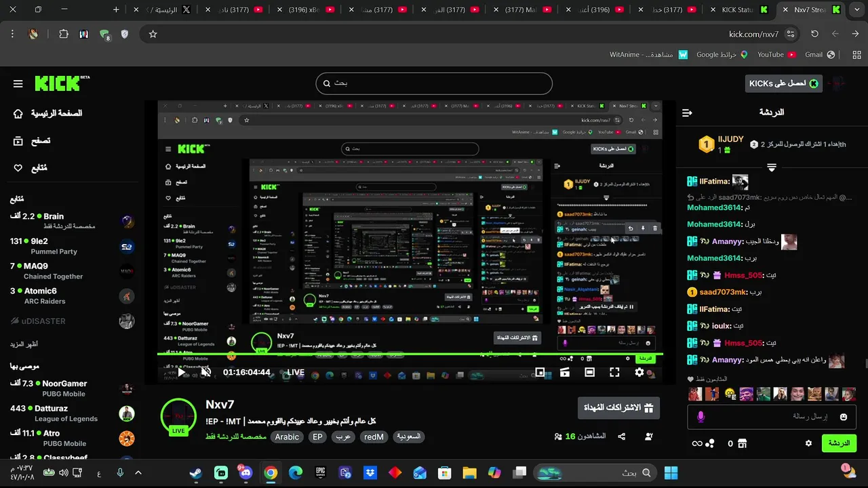Image resolution: width=868 pixels, height=488 pixels.
Task: Open مُتابع following section
Action: 31,168
